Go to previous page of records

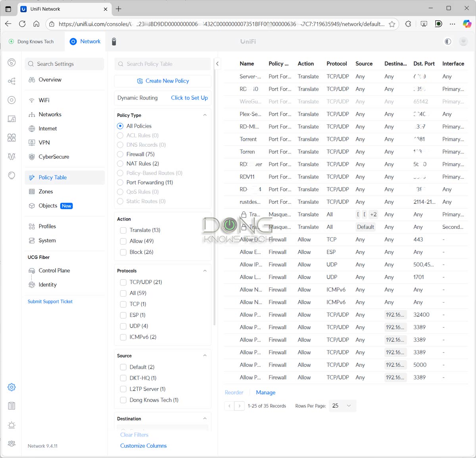tap(229, 406)
